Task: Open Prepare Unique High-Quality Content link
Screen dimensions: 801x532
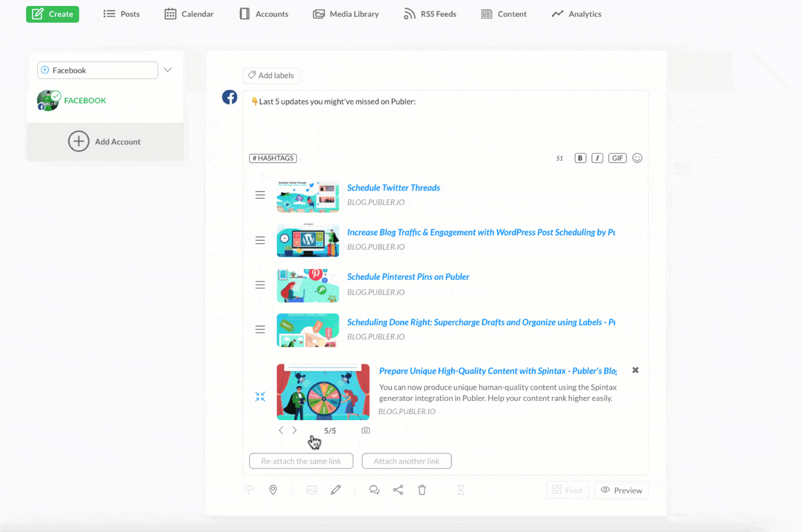Action: pyautogui.click(x=498, y=371)
